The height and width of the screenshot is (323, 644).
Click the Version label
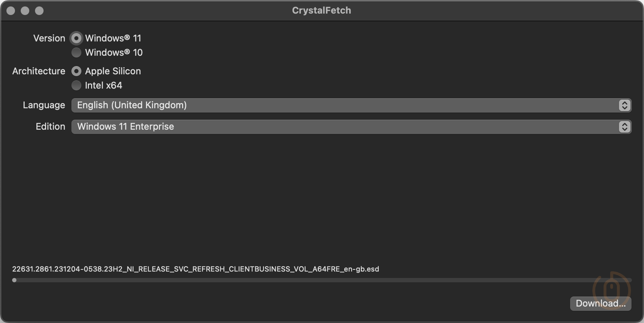pyautogui.click(x=49, y=38)
